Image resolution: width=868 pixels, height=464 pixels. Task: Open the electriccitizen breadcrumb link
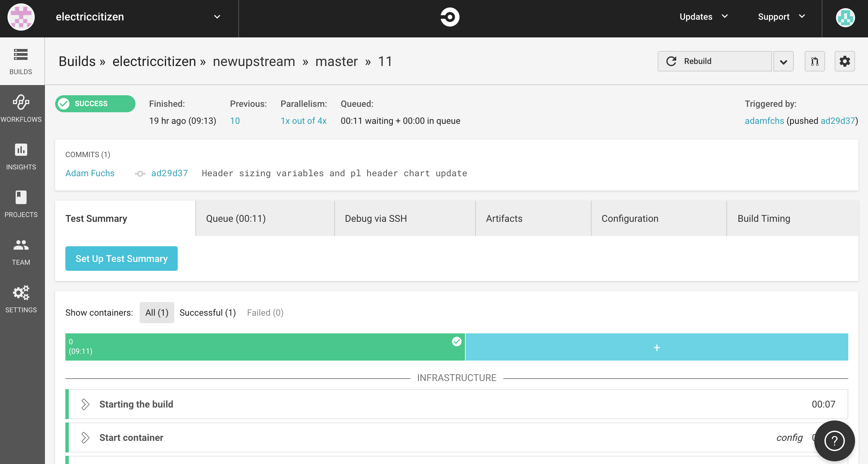coord(154,62)
